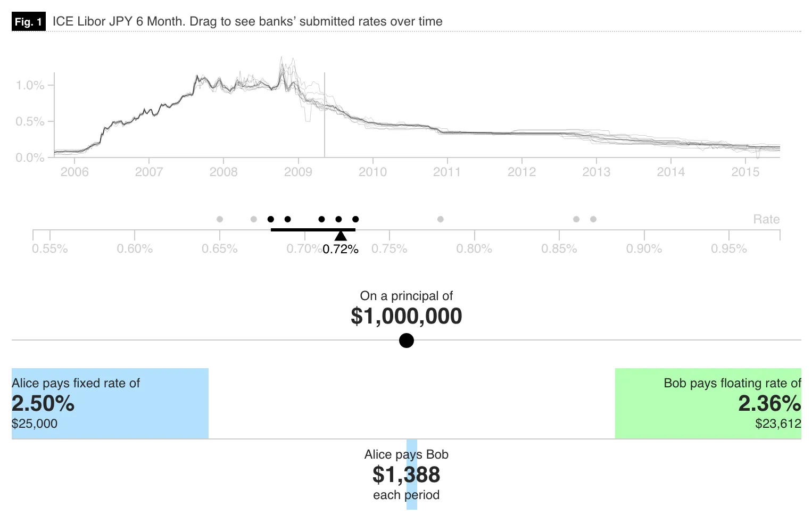Select the blue "Alice pays fixed rate" box
The width and height of the screenshot is (812, 531).
pyautogui.click(x=110, y=404)
